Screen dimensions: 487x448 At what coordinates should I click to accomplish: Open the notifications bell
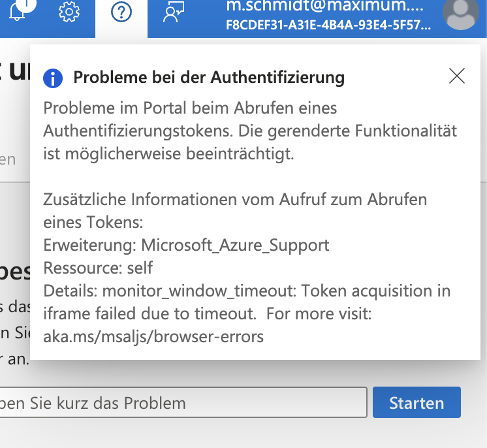pyautogui.click(x=16, y=12)
